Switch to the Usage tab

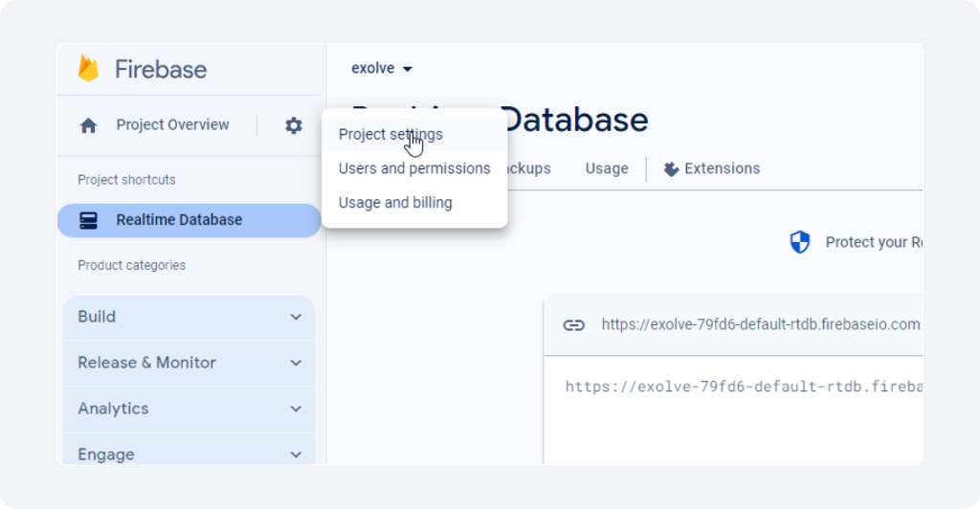[606, 168]
